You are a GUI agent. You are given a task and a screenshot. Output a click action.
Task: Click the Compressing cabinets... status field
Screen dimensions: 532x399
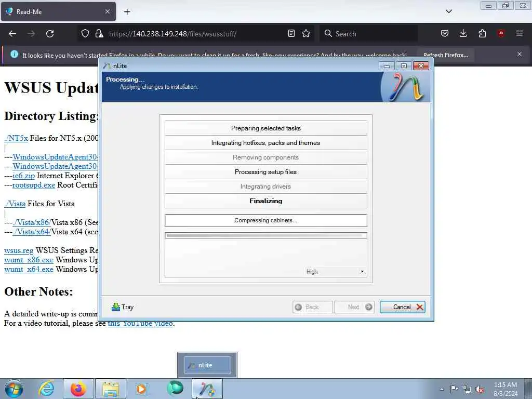(265, 220)
